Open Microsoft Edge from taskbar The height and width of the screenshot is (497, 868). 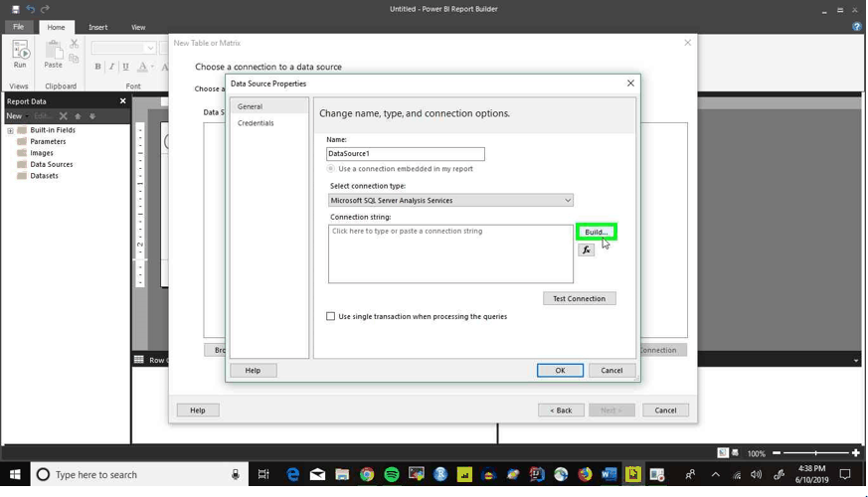coord(293,474)
